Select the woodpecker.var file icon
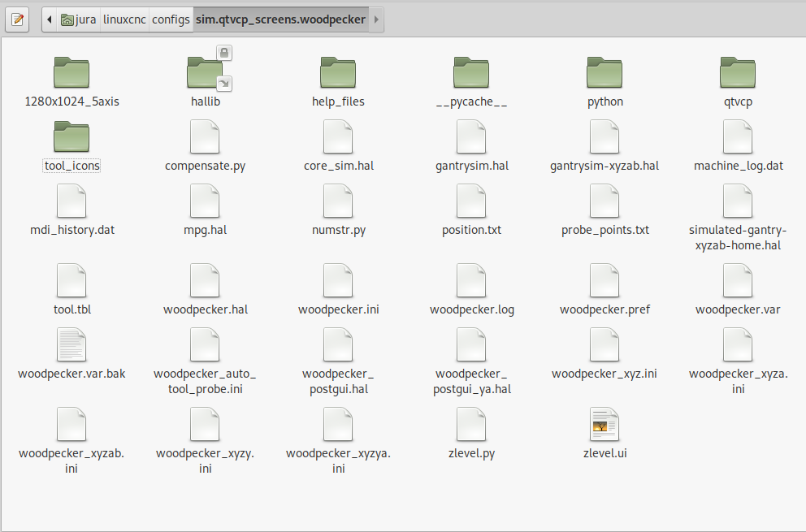 [x=738, y=281]
